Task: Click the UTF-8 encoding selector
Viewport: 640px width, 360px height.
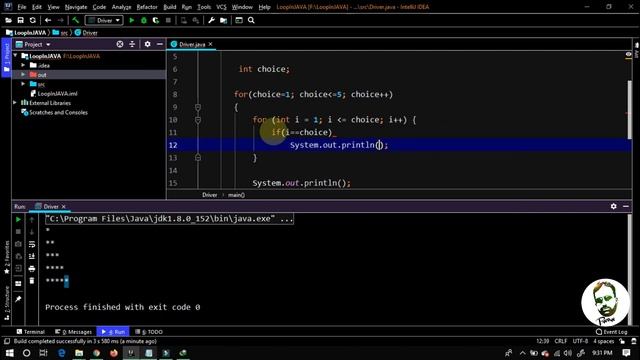Action: click(580, 341)
